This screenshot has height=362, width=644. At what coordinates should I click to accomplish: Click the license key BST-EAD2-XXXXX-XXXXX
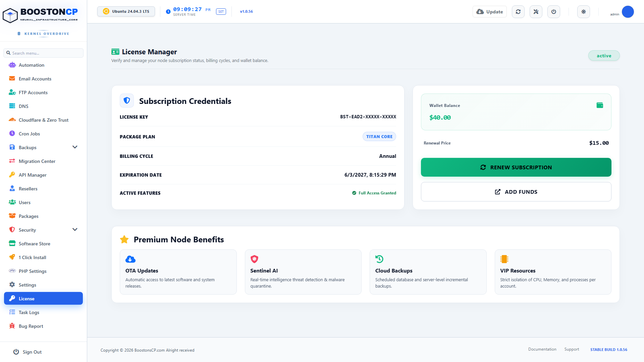[368, 117]
